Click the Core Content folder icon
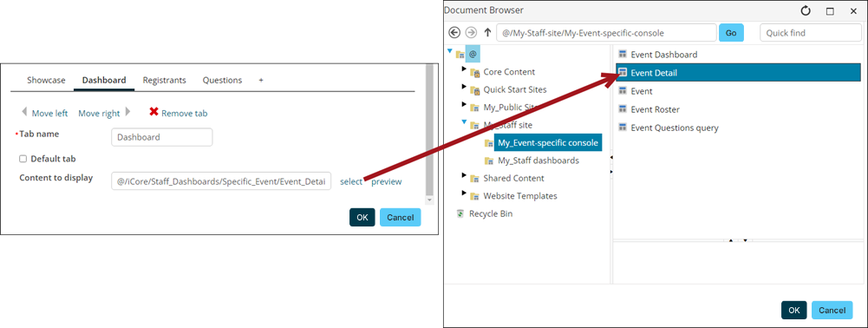This screenshot has height=328, width=868. (x=474, y=72)
